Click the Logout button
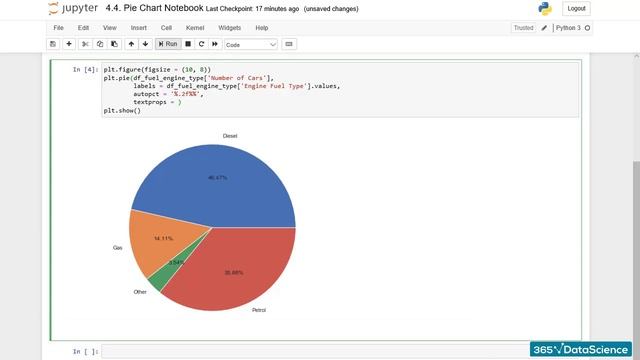This screenshot has height=360, width=640. (x=576, y=9)
